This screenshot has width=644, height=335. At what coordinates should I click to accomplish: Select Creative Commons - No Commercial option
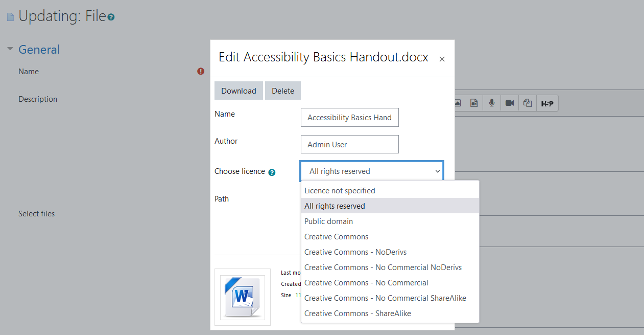[390, 283]
